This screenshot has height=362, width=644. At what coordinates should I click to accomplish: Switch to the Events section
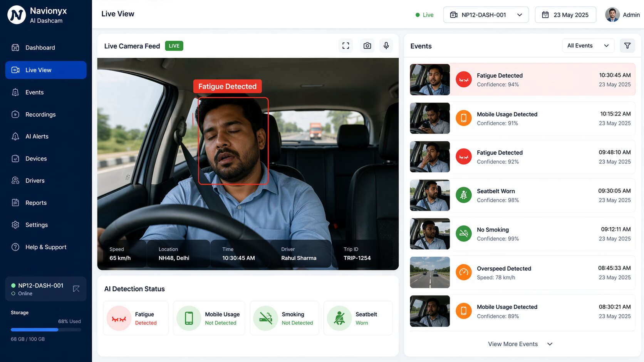(35, 92)
